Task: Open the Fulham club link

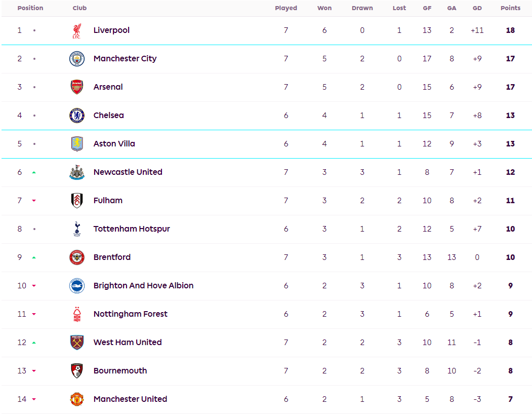Action: click(108, 201)
